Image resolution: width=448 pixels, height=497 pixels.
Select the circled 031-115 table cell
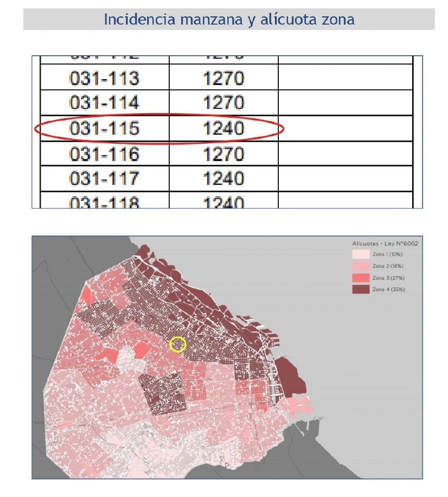pyautogui.click(x=104, y=128)
